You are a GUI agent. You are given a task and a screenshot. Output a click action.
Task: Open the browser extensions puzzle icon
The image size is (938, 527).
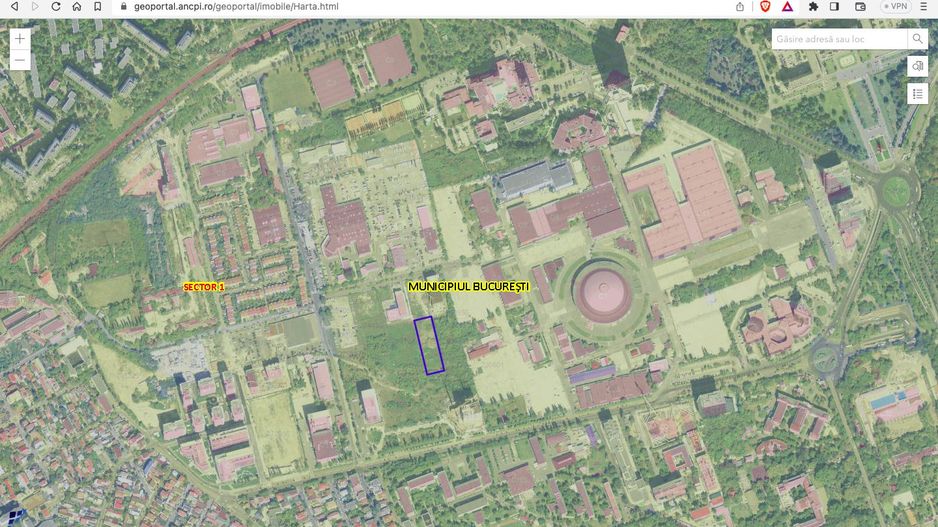813,6
